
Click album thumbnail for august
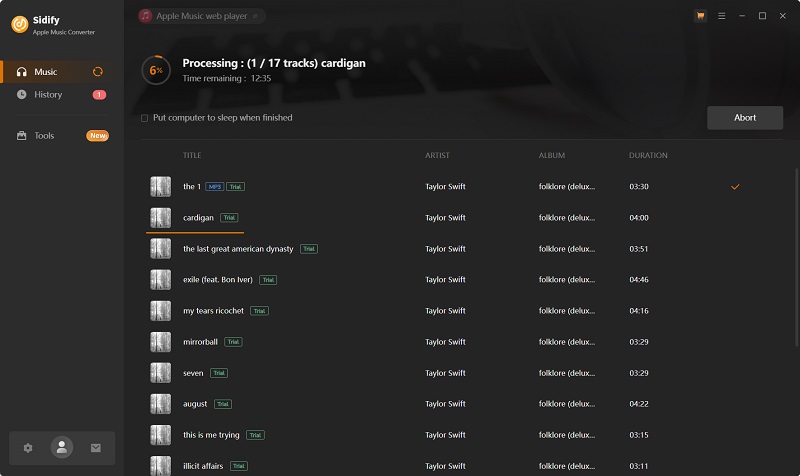161,404
